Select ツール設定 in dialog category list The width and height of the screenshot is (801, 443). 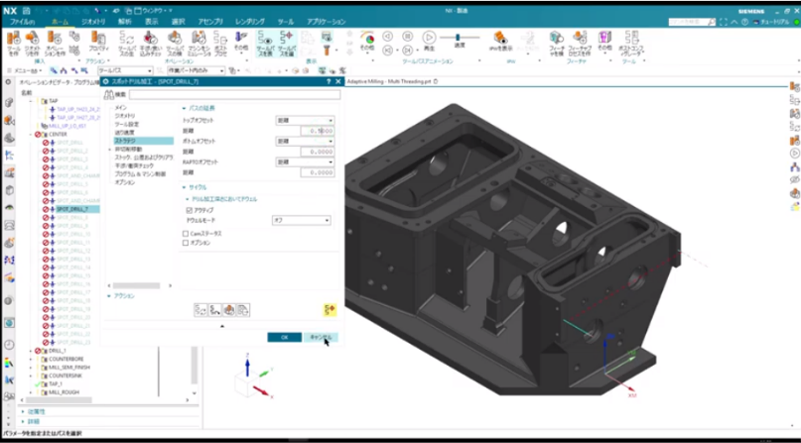pyautogui.click(x=127, y=124)
